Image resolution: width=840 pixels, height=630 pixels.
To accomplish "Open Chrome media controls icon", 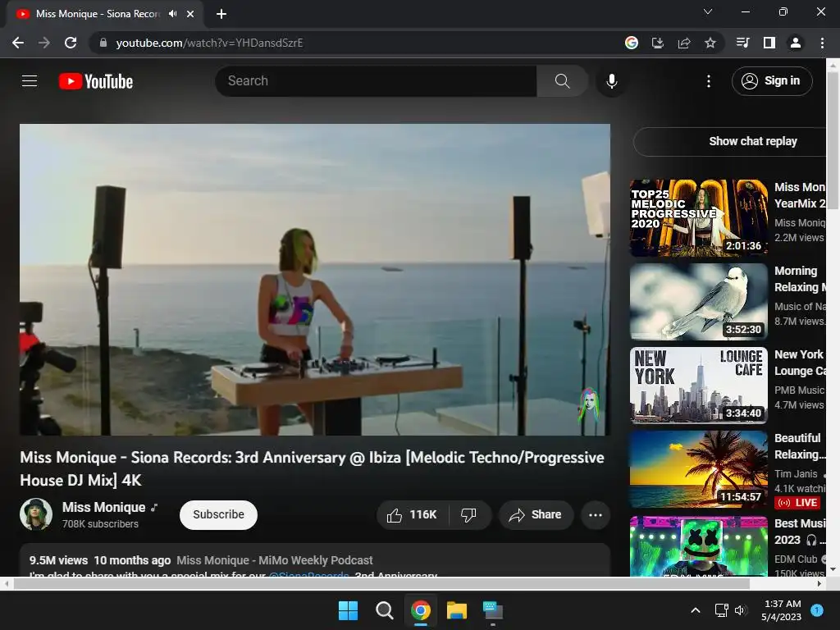I will [742, 43].
